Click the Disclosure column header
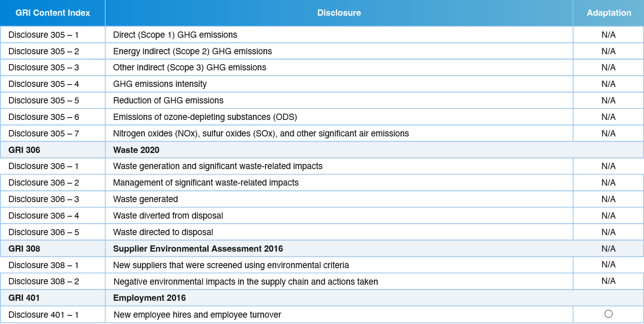This screenshot has width=644, height=324. (339, 13)
